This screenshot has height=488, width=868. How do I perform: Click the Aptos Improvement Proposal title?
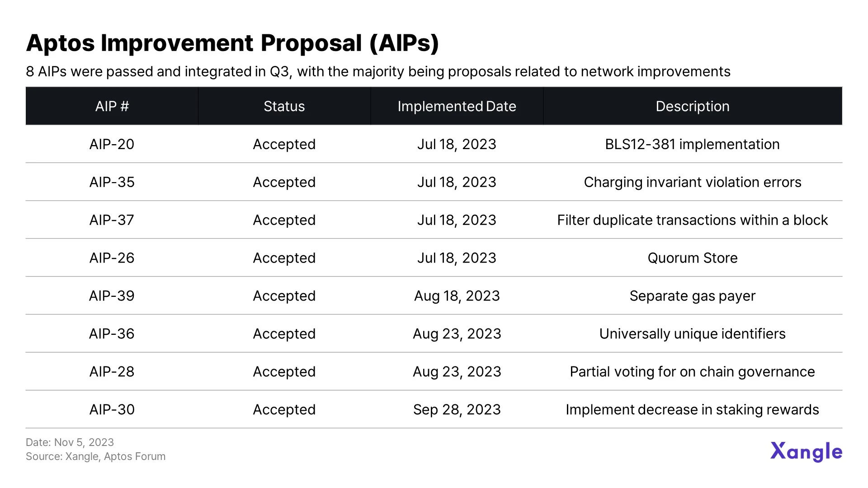(x=232, y=43)
